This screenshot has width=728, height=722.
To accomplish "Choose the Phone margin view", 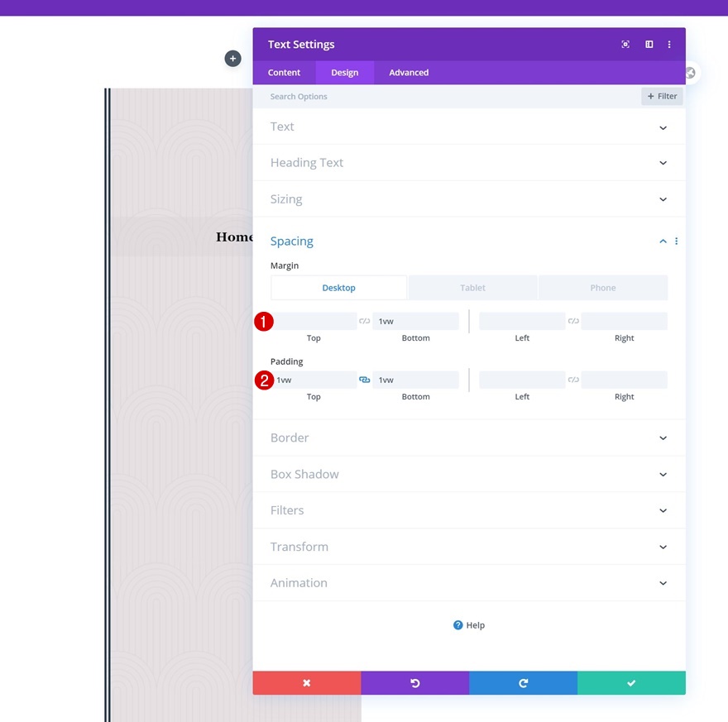I will [602, 288].
